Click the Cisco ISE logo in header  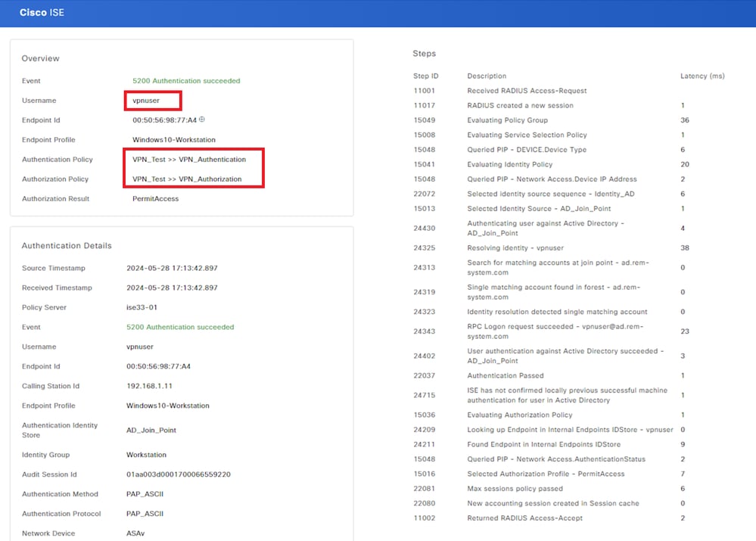[x=42, y=13]
